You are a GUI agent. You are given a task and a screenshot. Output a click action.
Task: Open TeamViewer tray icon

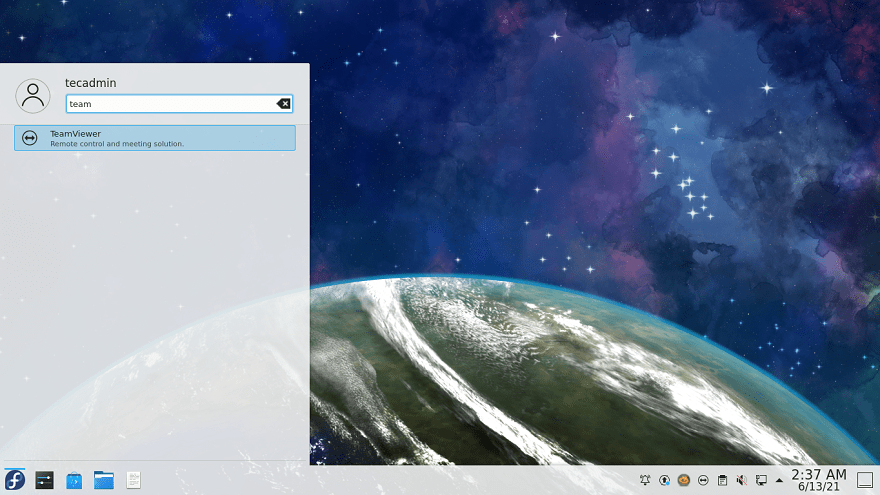(703, 480)
